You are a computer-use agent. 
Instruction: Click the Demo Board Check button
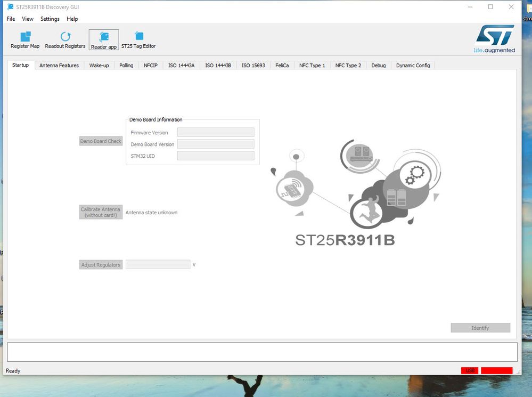(x=101, y=141)
